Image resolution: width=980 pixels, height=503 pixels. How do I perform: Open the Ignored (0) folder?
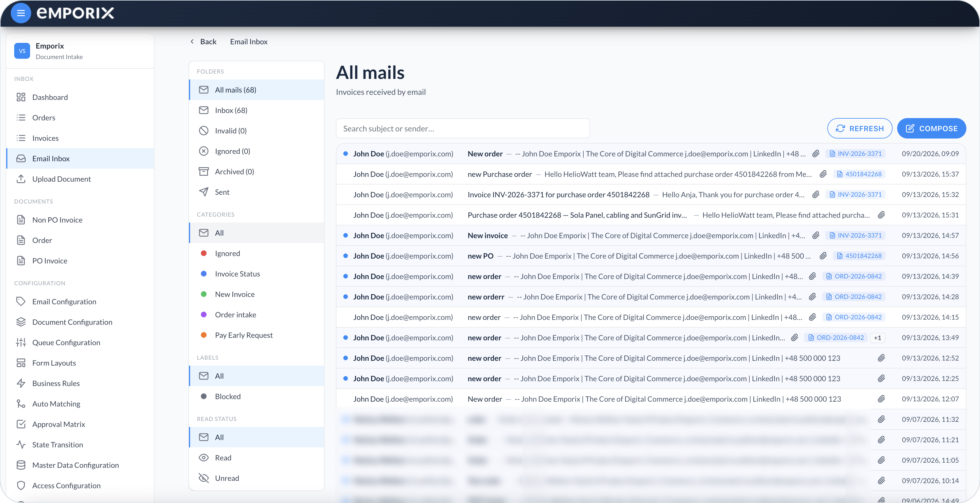[x=256, y=151]
